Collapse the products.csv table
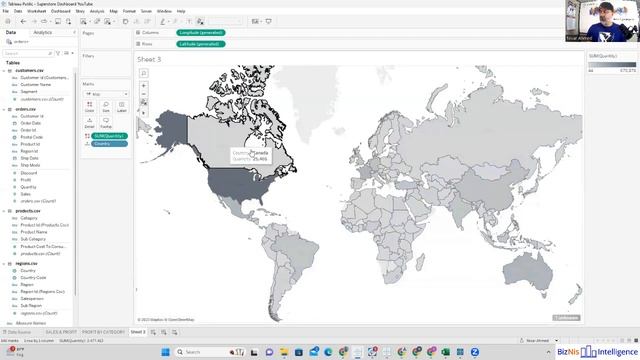This screenshot has width=640, height=360. [x=4, y=211]
